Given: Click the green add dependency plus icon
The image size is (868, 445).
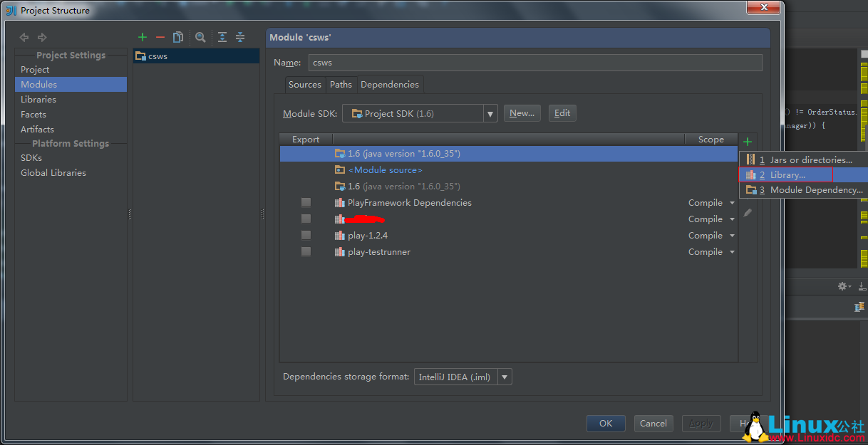Looking at the screenshot, I should coord(747,142).
